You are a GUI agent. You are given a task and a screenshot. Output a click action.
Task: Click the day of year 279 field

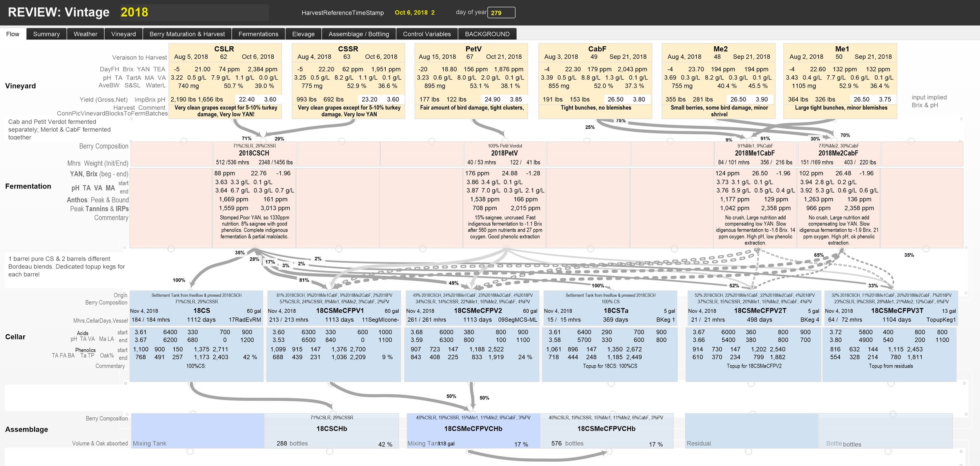[501, 13]
